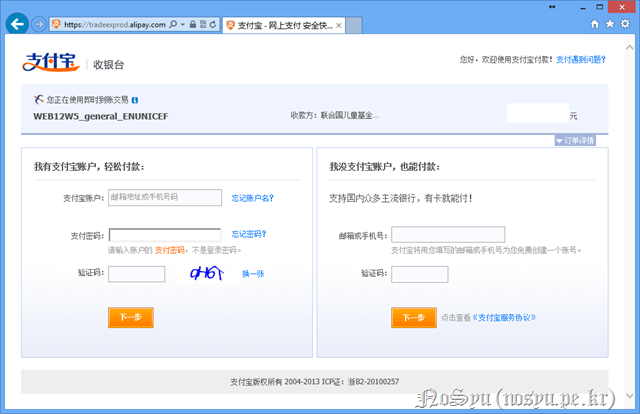This screenshot has width=640, height=414.
Task: Switch to the 支付宝 网上支付 browser tab
Action: (282, 23)
